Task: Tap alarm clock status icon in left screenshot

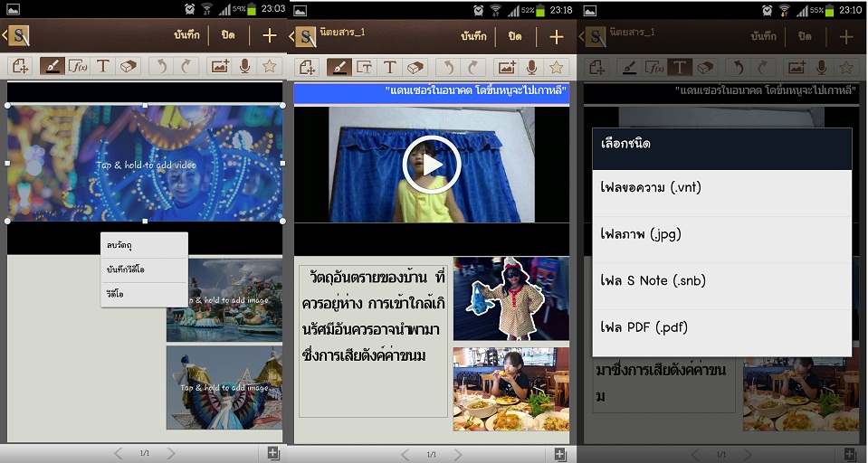Action: point(190,9)
